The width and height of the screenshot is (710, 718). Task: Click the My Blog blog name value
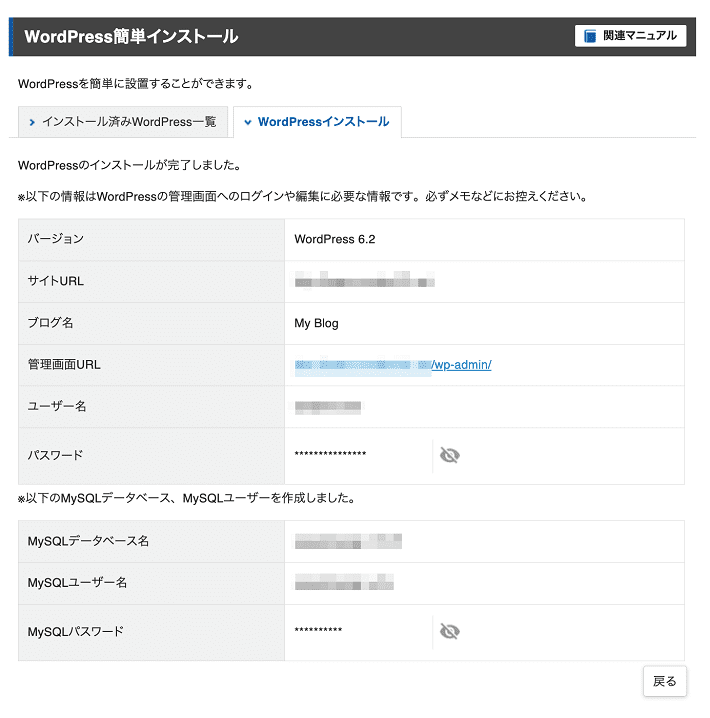316,323
